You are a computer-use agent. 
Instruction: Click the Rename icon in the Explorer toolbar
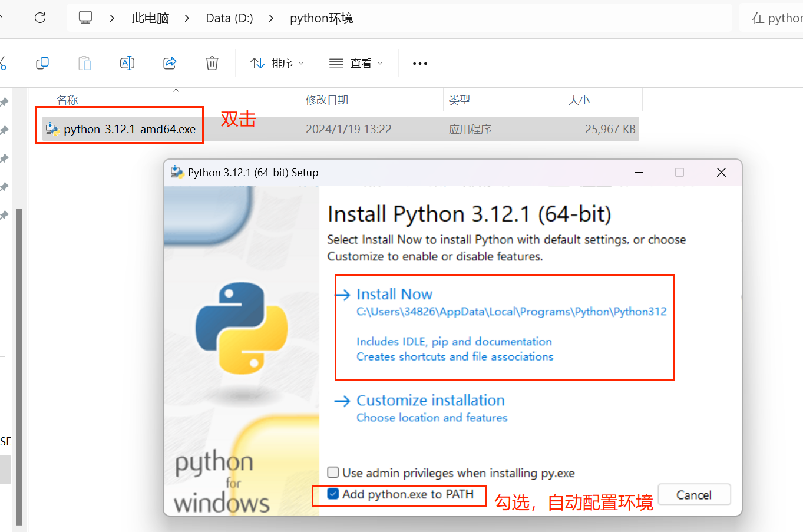[127, 63]
